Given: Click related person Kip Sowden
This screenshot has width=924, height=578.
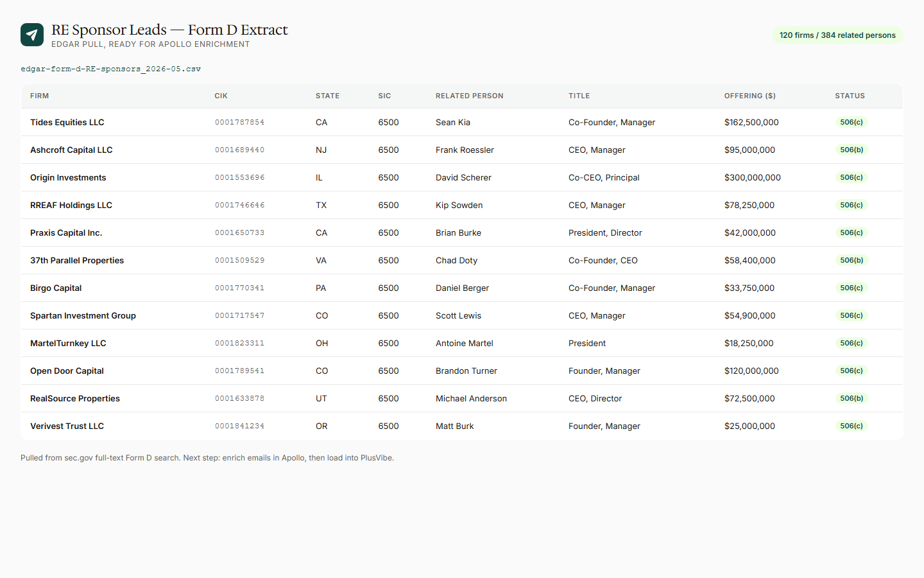Looking at the screenshot, I should tap(459, 205).
